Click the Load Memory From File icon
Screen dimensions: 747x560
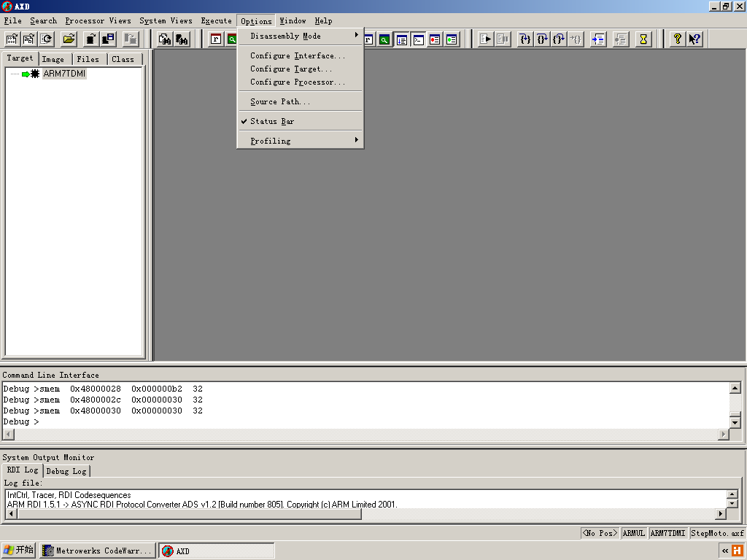coord(91,39)
